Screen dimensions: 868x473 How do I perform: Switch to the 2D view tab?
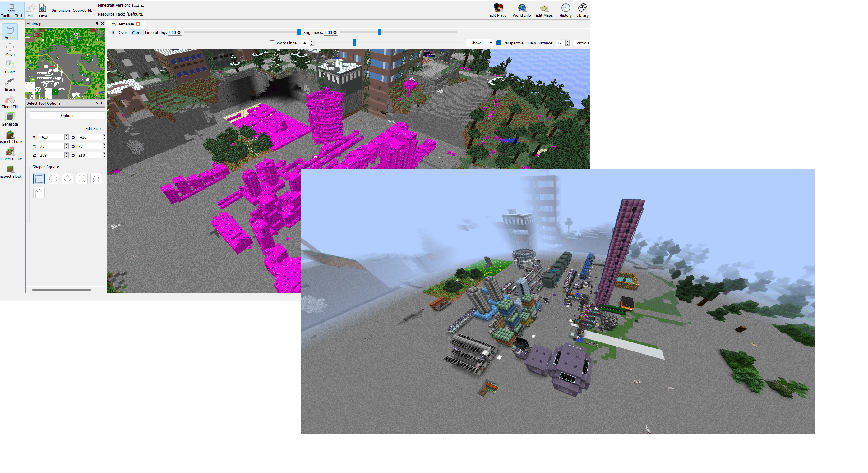112,33
